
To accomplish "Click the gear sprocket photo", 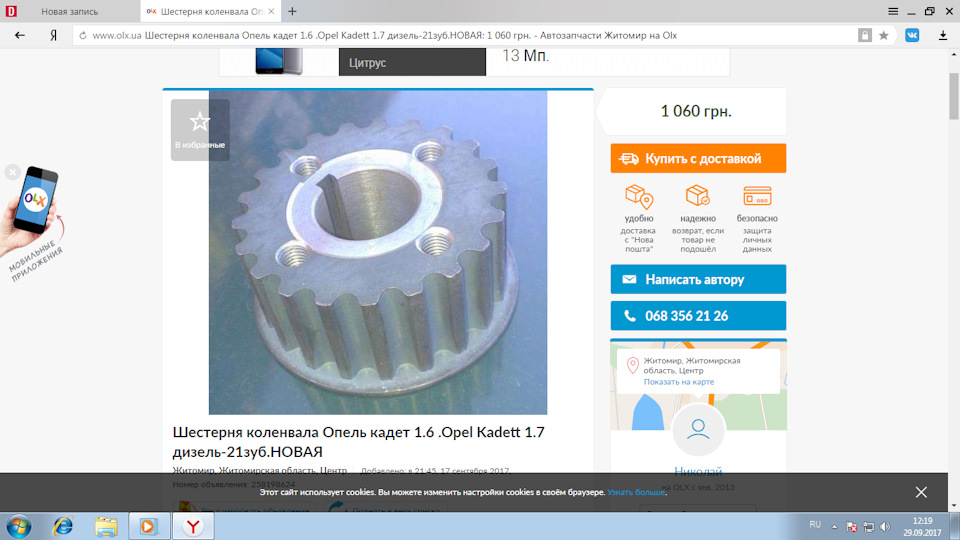I will point(378,252).
